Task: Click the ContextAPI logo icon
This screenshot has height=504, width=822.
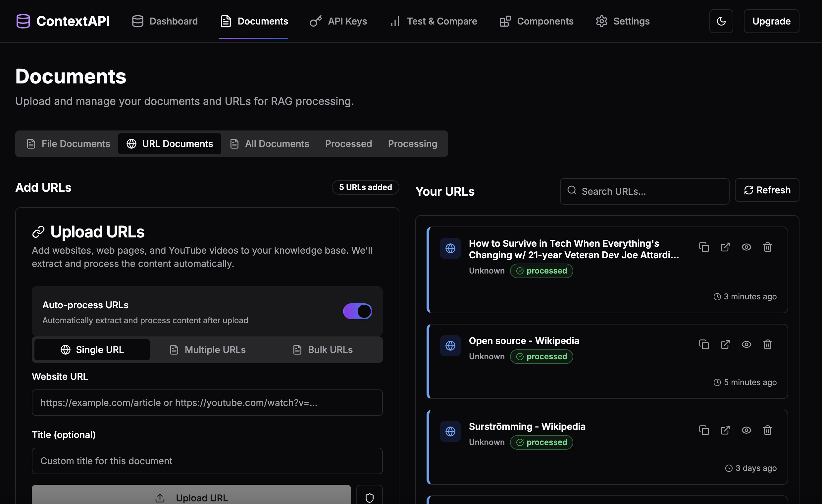Action: 23,21
